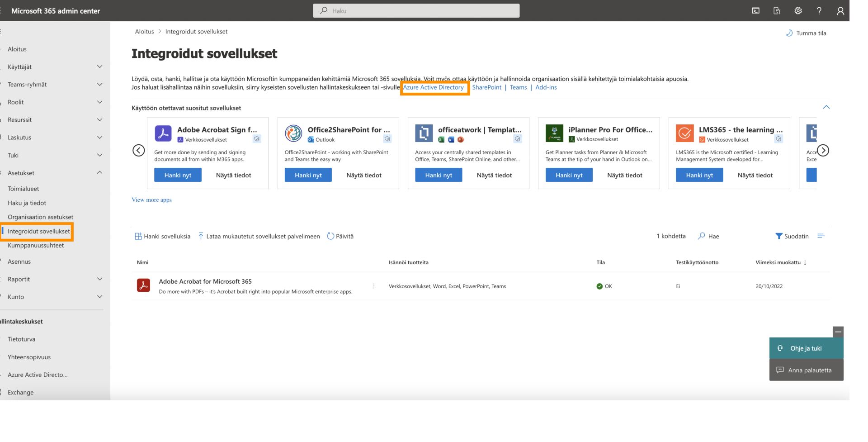This screenshot has height=442, width=868.
Task: Open the Cloud Shell icon in header
Action: click(x=755, y=11)
